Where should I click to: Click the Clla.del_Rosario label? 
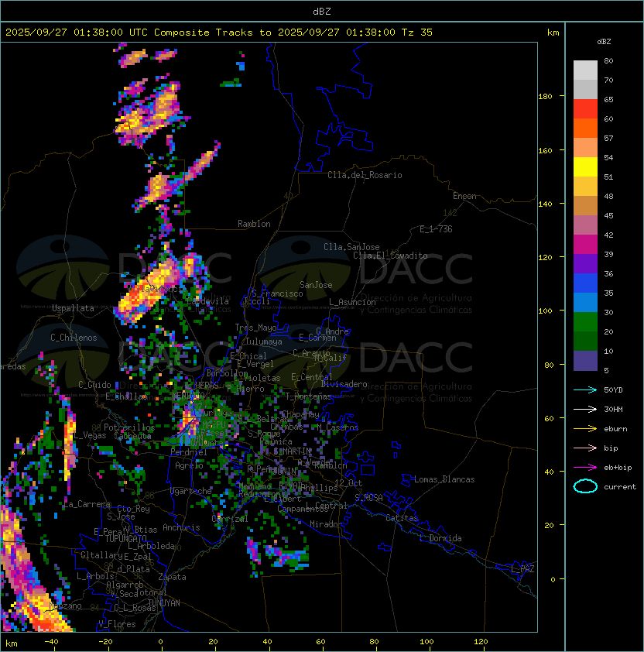click(x=365, y=175)
